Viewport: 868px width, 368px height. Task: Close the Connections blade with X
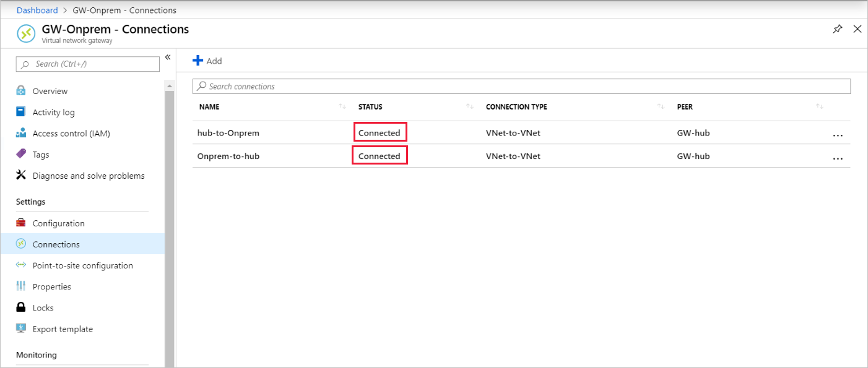(857, 29)
